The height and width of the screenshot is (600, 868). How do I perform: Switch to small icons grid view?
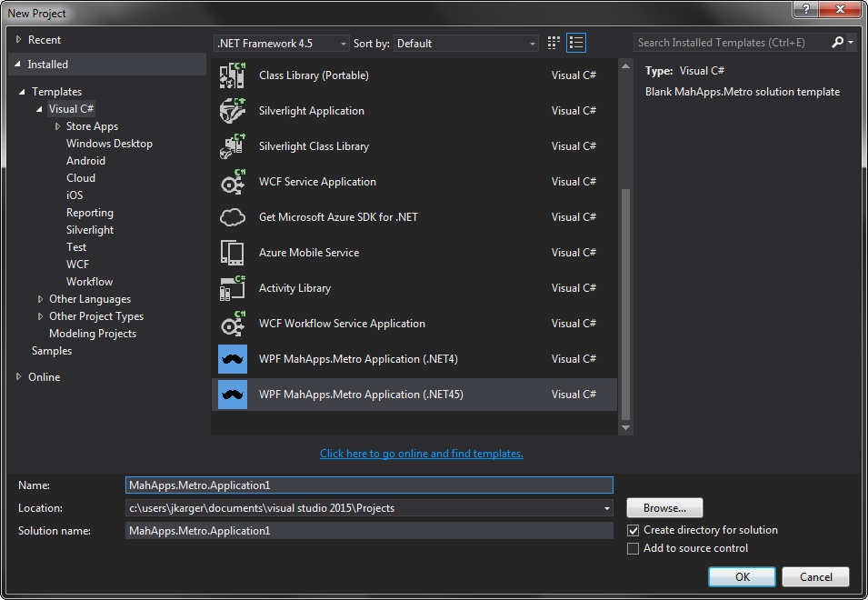[x=554, y=43]
